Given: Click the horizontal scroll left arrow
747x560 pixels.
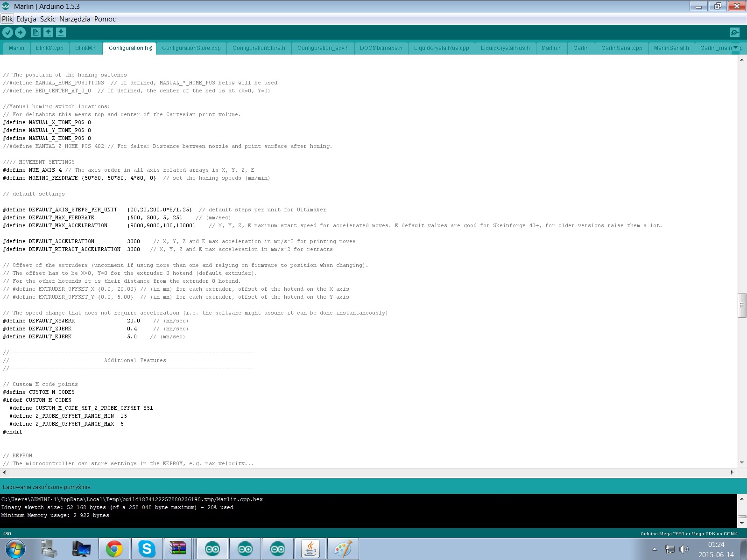Looking at the screenshot, I should 4,472.
